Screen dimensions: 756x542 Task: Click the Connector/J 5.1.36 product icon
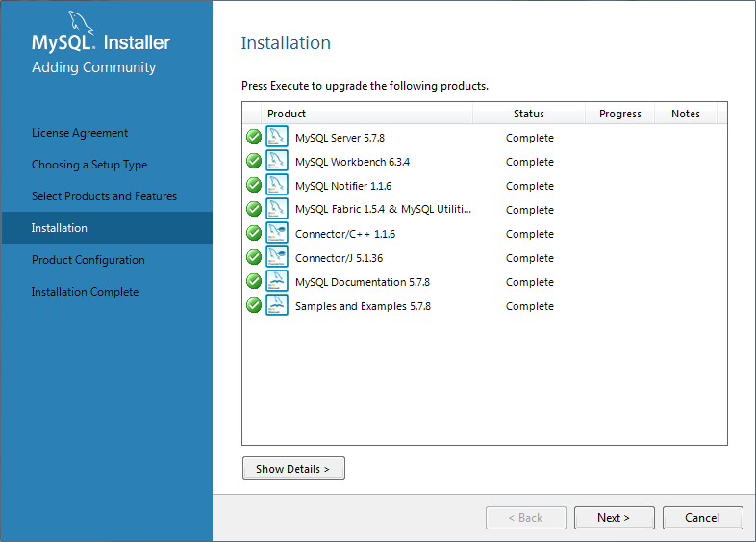pos(277,257)
